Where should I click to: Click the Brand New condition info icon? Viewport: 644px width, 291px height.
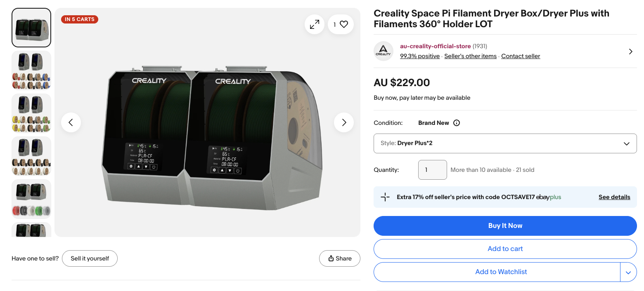pyautogui.click(x=456, y=122)
